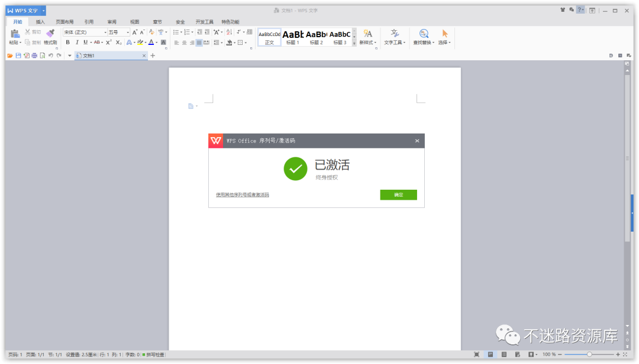Apply the 标题 2 heading style
639x364 pixels.
tap(316, 37)
